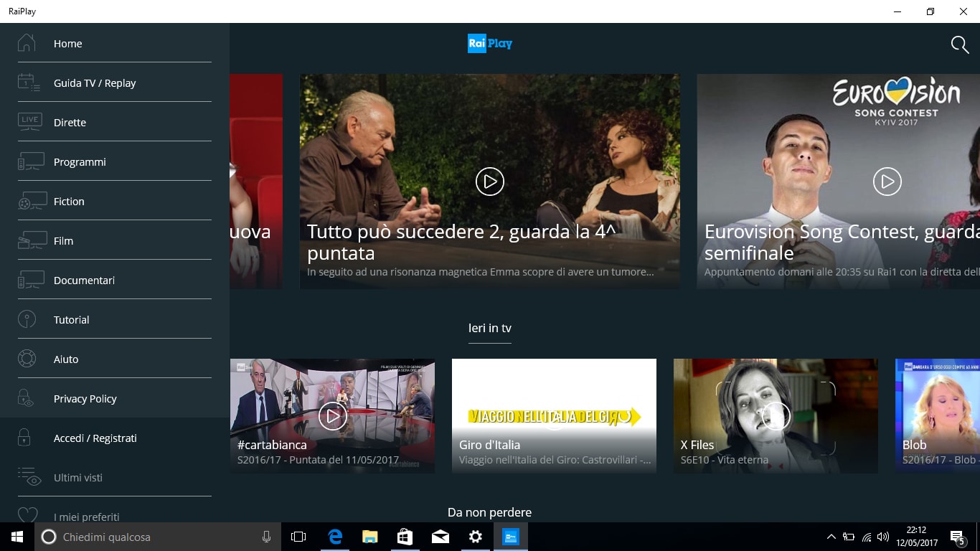Show hidden system tray icons

831,537
